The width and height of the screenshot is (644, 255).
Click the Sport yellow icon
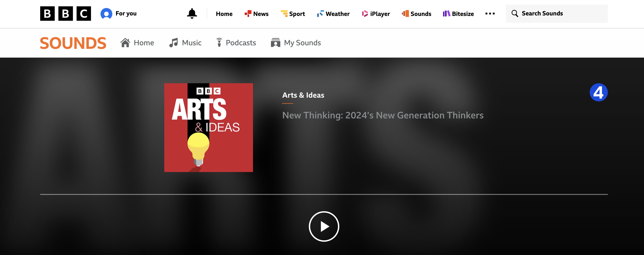coord(284,14)
